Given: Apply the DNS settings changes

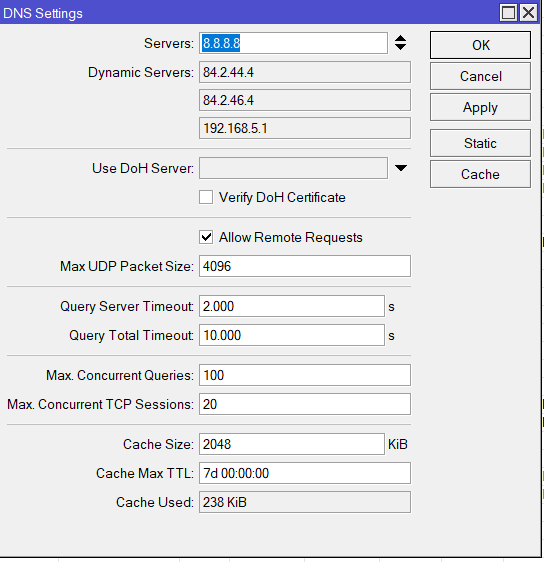Looking at the screenshot, I should coord(480,108).
